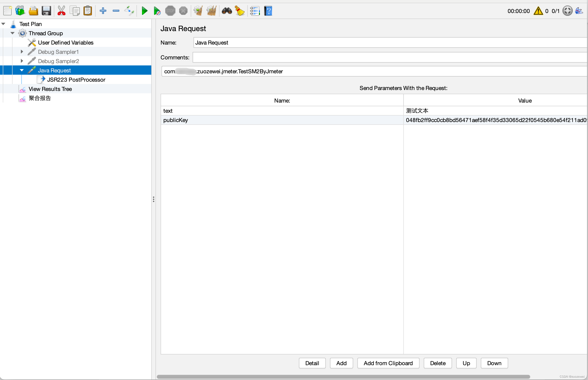Click the Add button to add parameter
The image size is (588, 380).
[341, 363]
